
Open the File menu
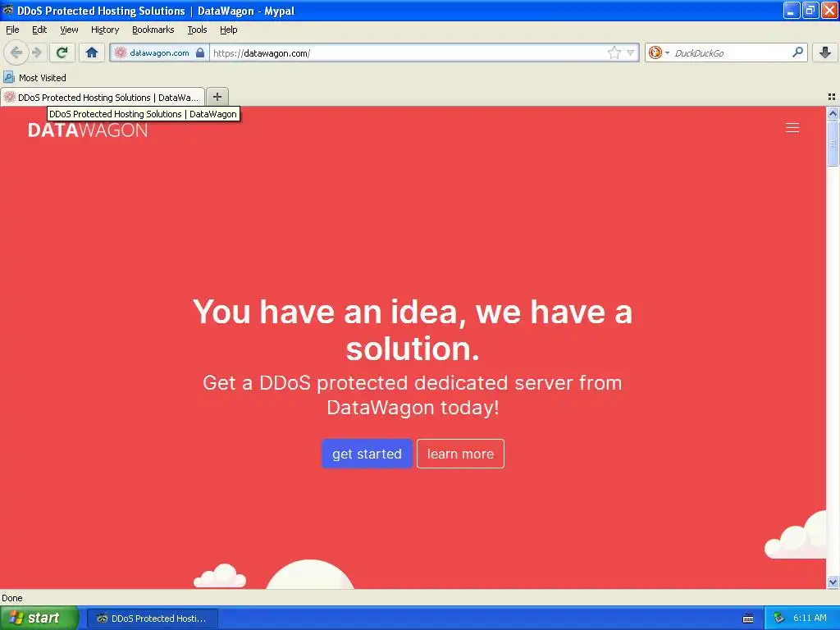pyautogui.click(x=12, y=30)
